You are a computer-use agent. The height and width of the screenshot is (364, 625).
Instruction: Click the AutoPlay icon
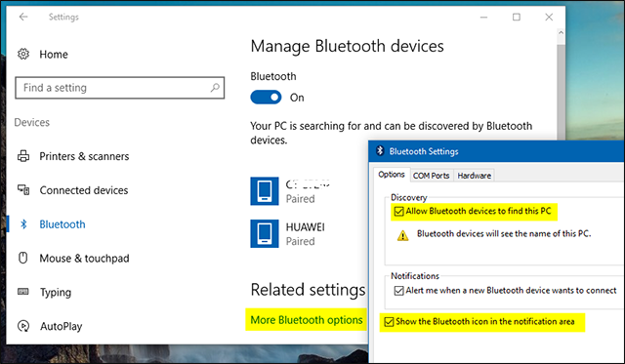pos(23,326)
